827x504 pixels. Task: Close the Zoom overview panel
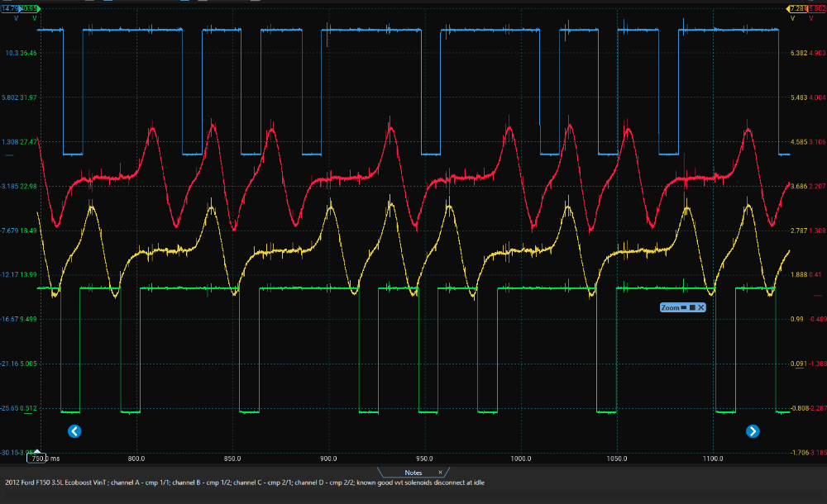click(701, 307)
